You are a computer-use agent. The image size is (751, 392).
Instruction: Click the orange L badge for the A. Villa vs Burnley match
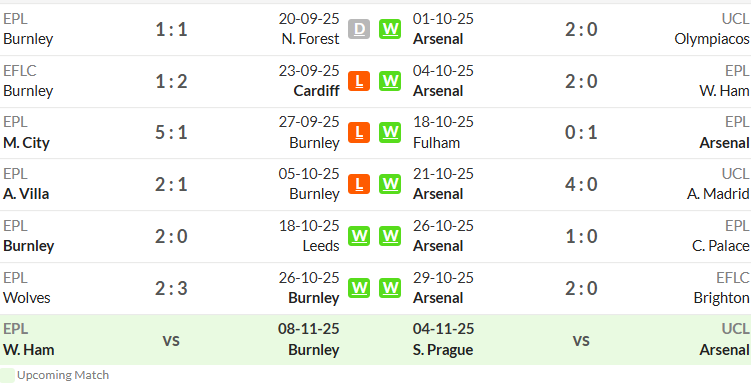point(359,184)
